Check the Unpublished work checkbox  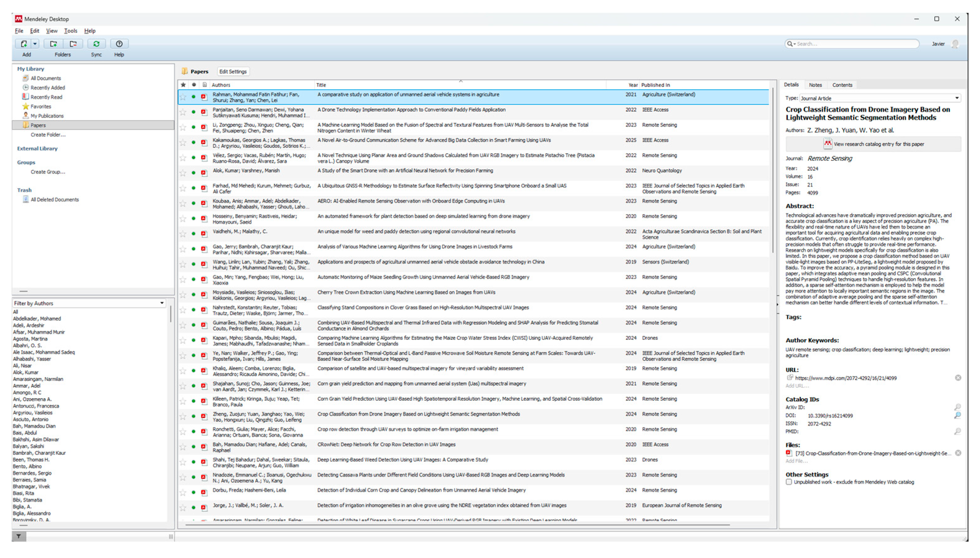(789, 482)
